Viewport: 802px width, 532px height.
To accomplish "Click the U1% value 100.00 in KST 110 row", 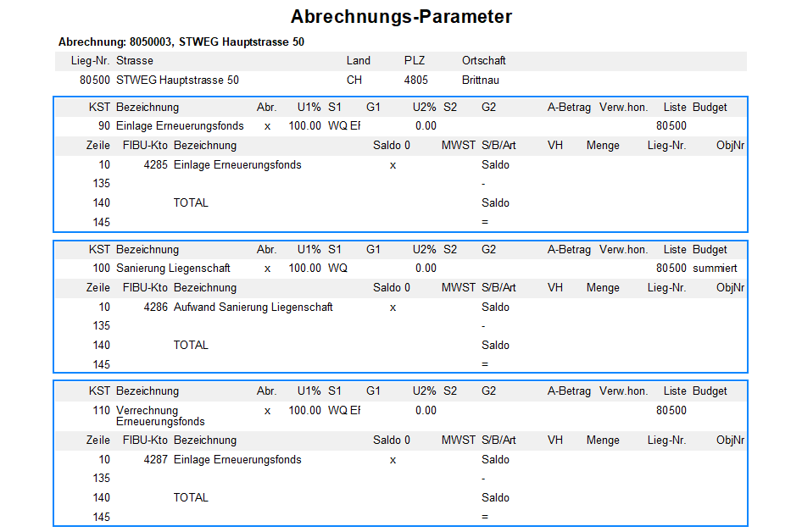I will pyautogui.click(x=305, y=410).
